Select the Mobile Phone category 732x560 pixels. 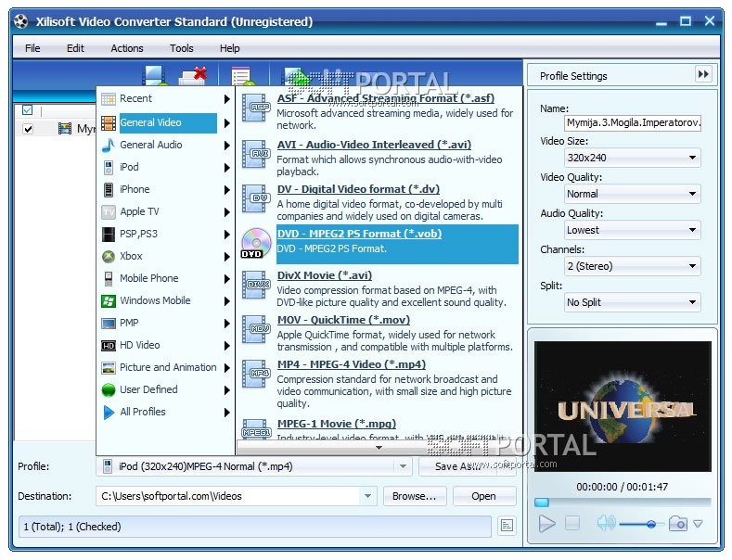point(166,278)
